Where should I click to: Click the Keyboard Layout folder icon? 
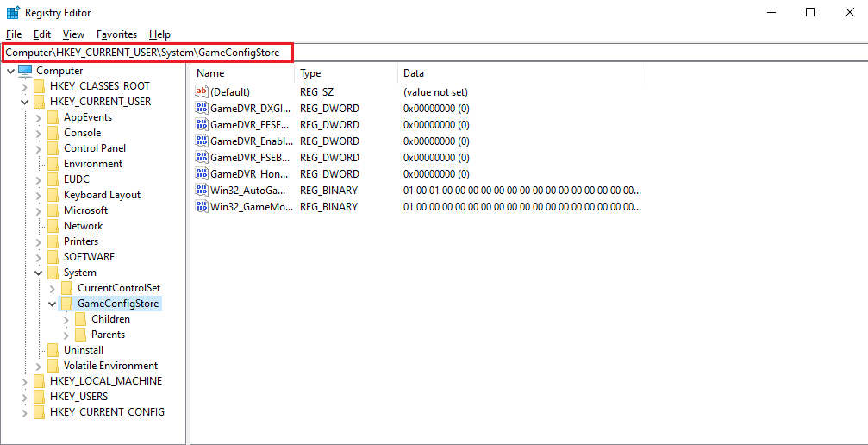point(53,195)
